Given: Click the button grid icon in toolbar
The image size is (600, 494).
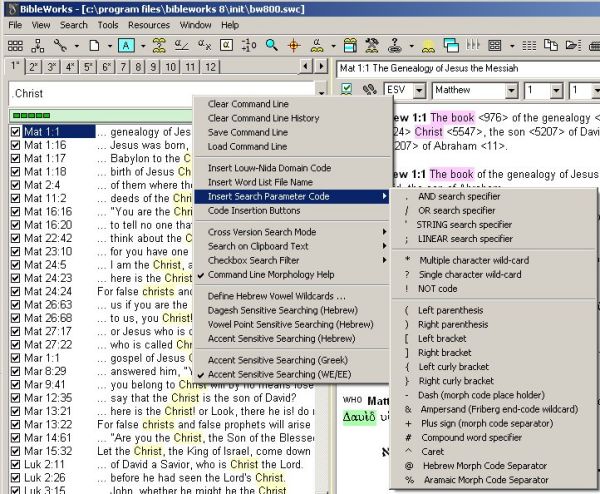Looking at the screenshot, I should (15, 46).
